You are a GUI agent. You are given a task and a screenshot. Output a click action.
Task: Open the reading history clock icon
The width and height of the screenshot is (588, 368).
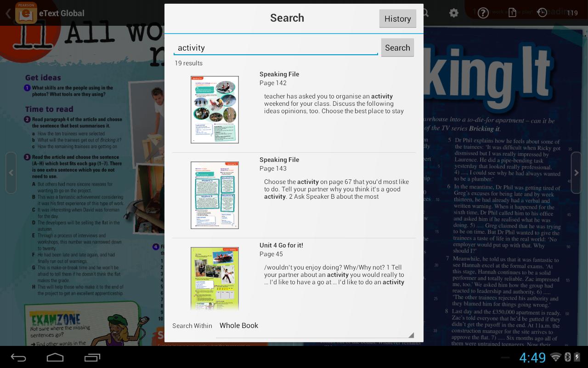click(543, 13)
